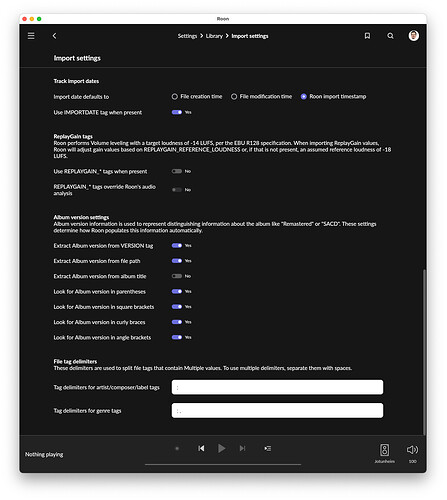The image size is (447, 500).
Task: Click the Play button
Action: click(x=221, y=448)
